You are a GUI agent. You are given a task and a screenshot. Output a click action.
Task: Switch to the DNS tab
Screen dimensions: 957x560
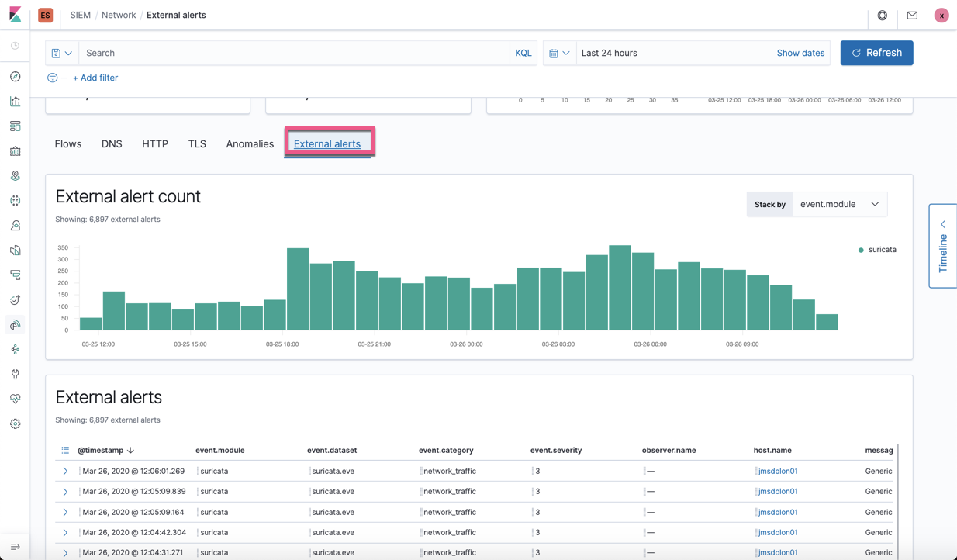click(x=112, y=143)
